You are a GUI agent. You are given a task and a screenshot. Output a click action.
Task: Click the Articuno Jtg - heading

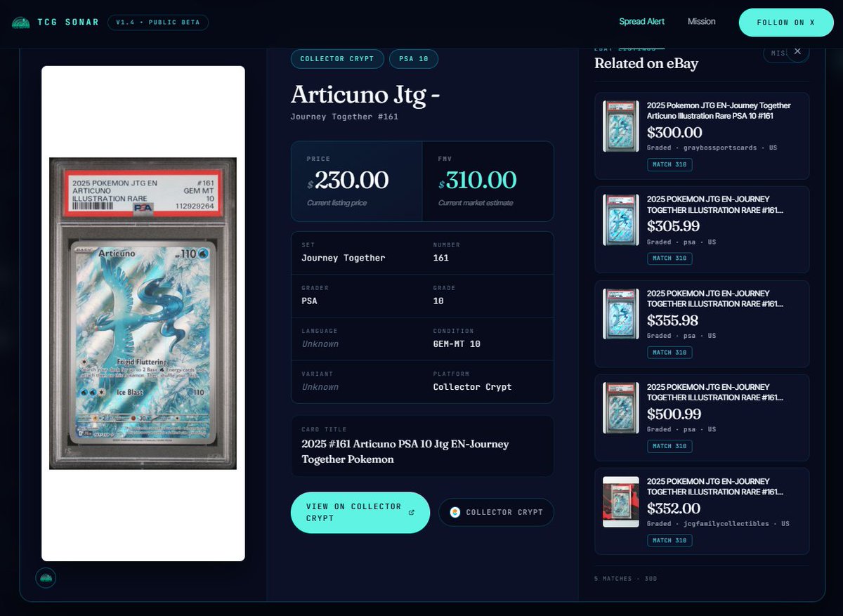365,95
